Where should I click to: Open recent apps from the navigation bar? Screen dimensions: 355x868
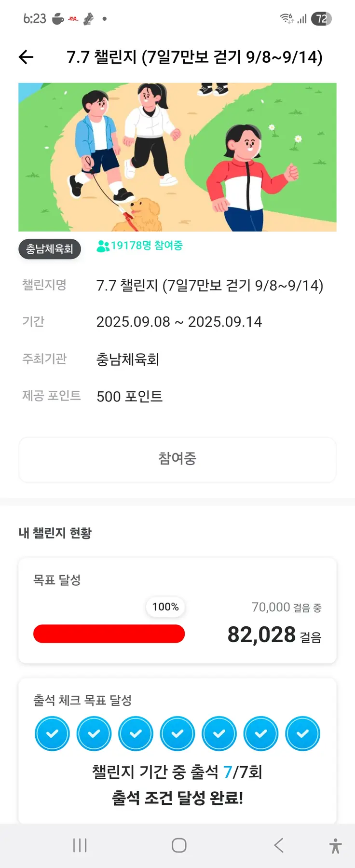[80, 845]
